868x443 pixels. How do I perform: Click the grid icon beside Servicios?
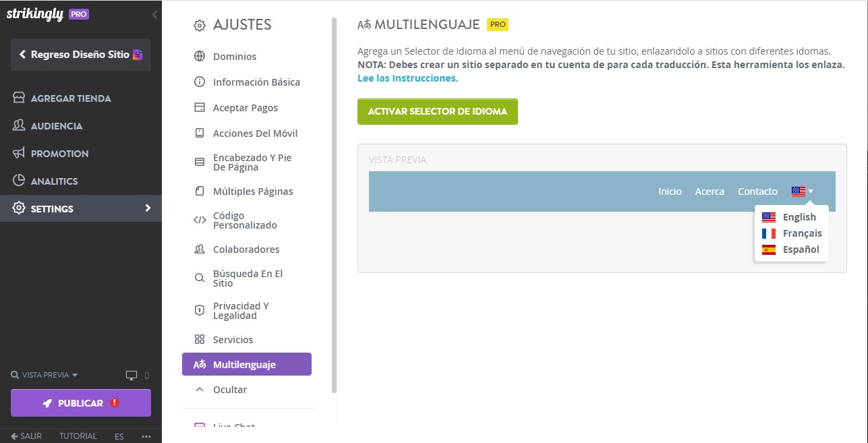(200, 340)
